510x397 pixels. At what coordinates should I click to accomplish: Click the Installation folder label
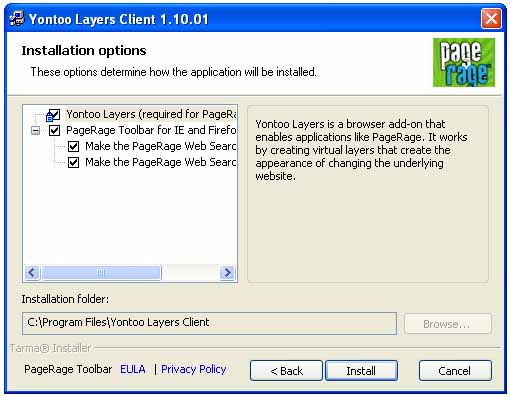click(x=65, y=299)
